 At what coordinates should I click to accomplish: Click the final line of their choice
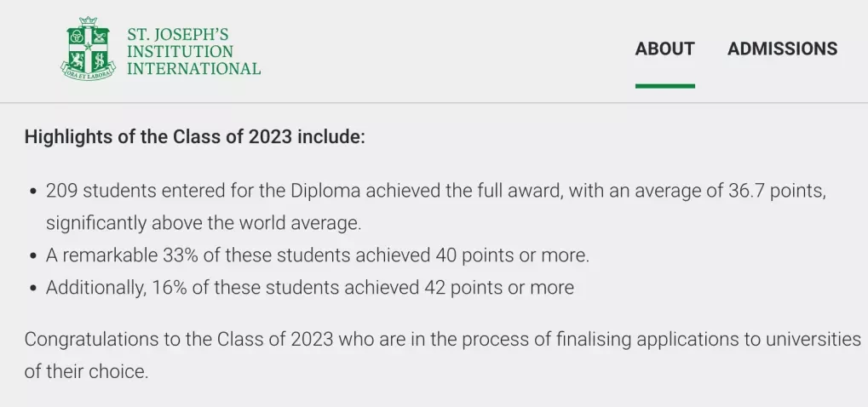point(86,371)
